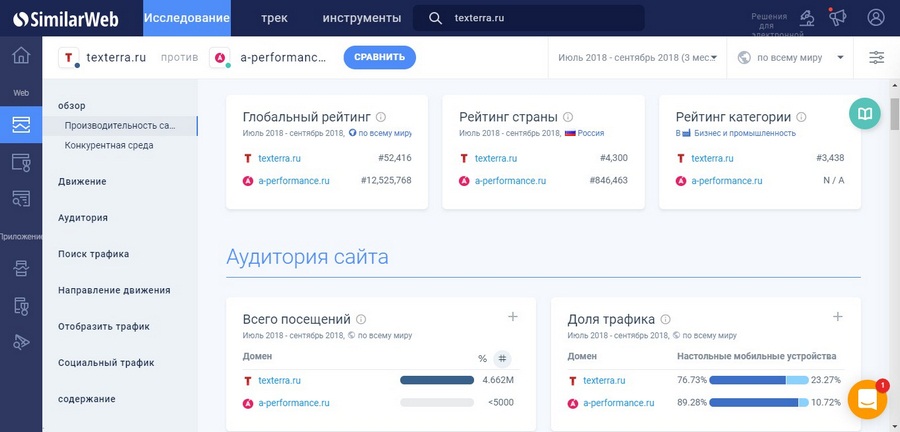Expand the содержание section

[x=86, y=399]
